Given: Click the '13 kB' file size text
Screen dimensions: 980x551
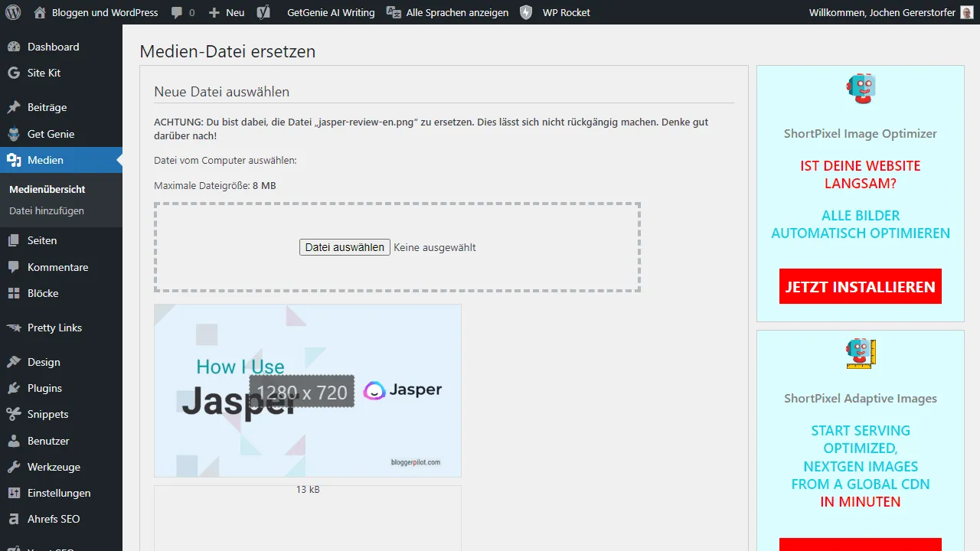Looking at the screenshot, I should coord(308,489).
